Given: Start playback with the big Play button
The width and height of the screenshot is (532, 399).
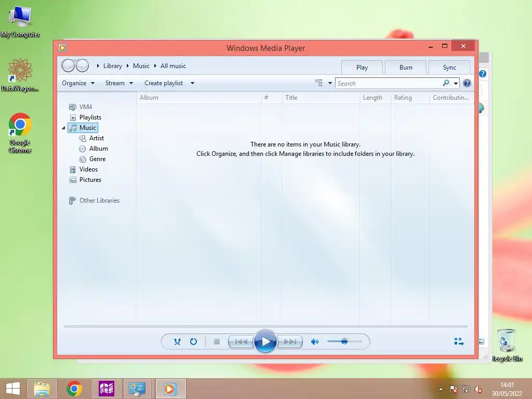Looking at the screenshot, I should [x=265, y=342].
